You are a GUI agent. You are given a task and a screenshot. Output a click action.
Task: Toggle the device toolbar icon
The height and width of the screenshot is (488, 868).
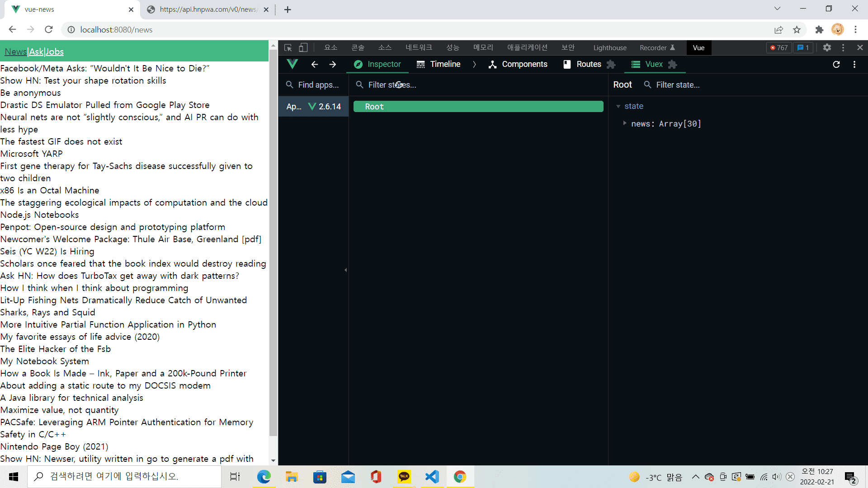tap(303, 47)
